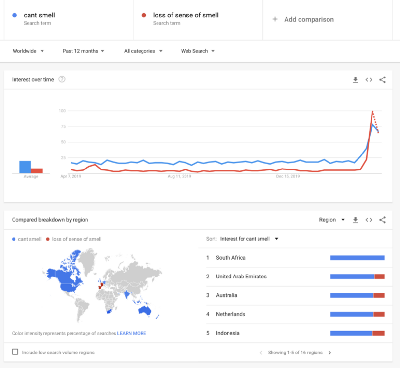Select Netherlands in the region list
Screen dimensions: 400x368
point(230,314)
